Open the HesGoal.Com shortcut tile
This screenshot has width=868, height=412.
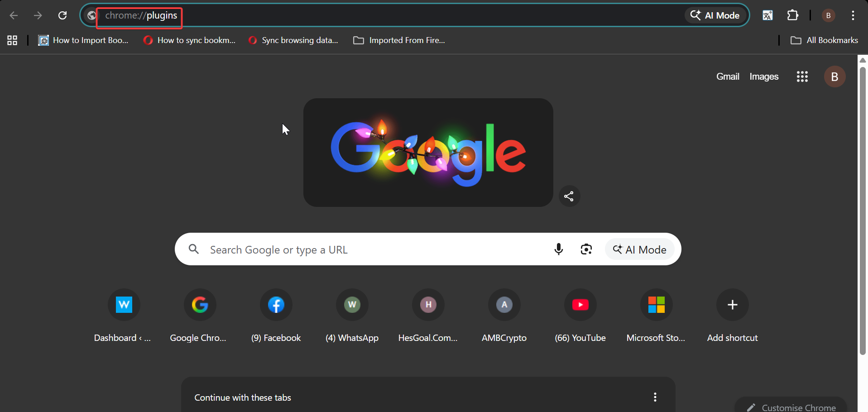pyautogui.click(x=428, y=316)
